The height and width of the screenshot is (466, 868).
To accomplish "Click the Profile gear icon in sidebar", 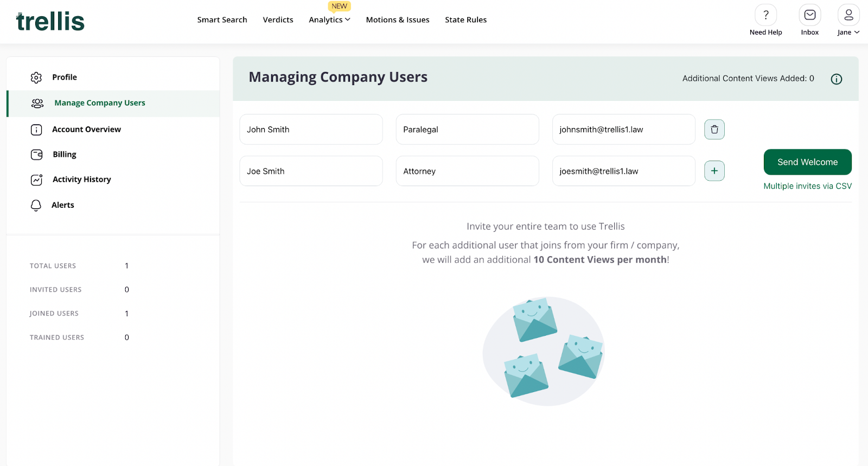I will [36, 78].
